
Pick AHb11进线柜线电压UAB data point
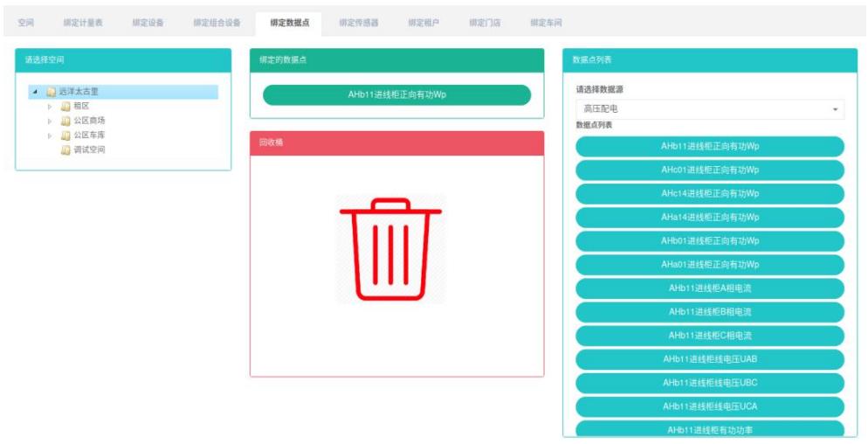pos(709,358)
